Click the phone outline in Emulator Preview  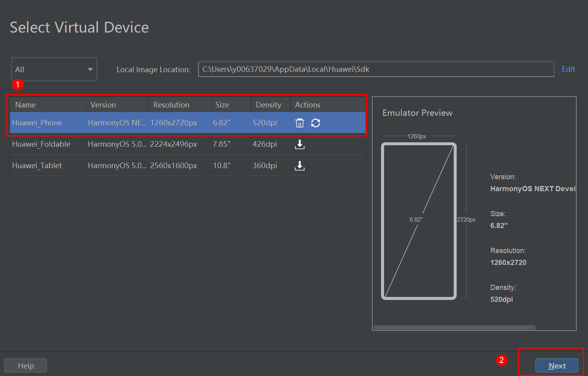(x=419, y=221)
